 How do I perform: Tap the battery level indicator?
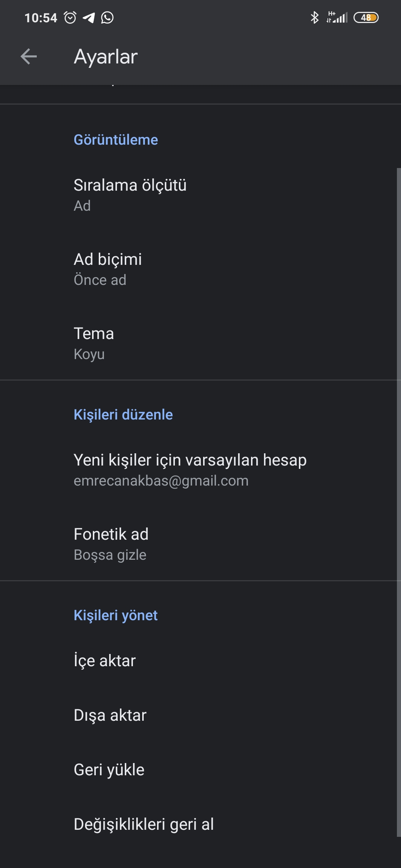click(366, 17)
